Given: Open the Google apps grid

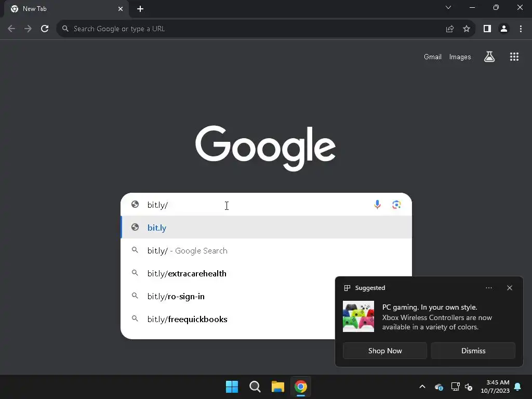Looking at the screenshot, I should [x=514, y=57].
